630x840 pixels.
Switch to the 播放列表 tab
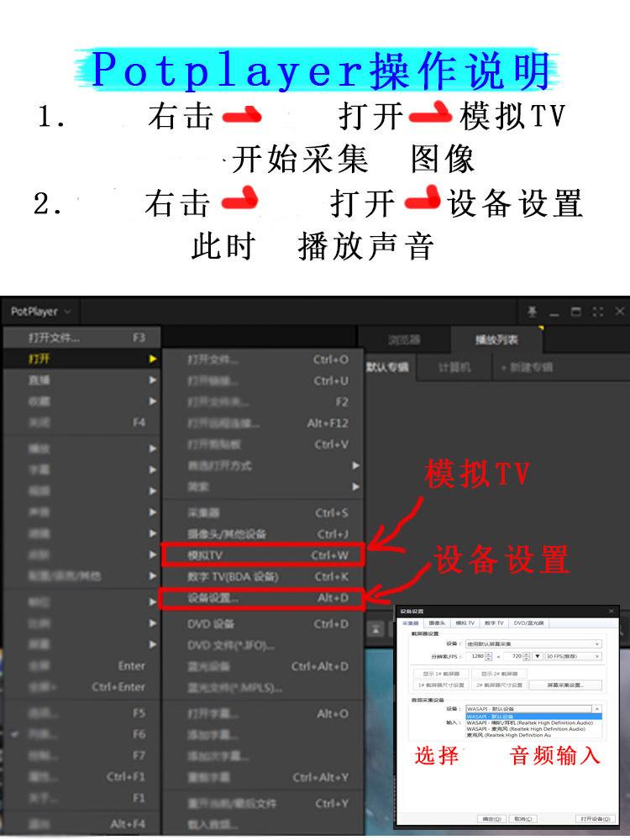click(x=496, y=339)
